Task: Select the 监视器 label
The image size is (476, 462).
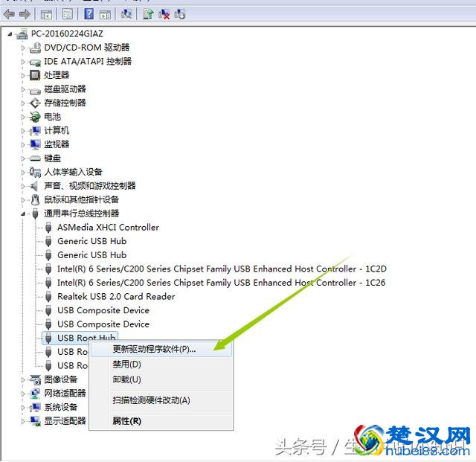Action: click(57, 144)
